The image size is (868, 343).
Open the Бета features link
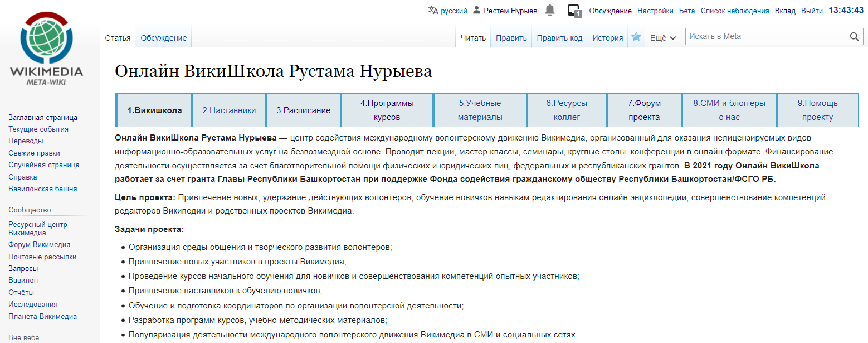[687, 11]
